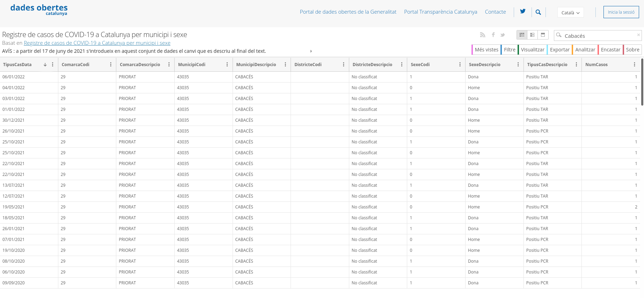Viewport: 644px width, 298px height.
Task: Switch to rich list view
Action: point(532,35)
